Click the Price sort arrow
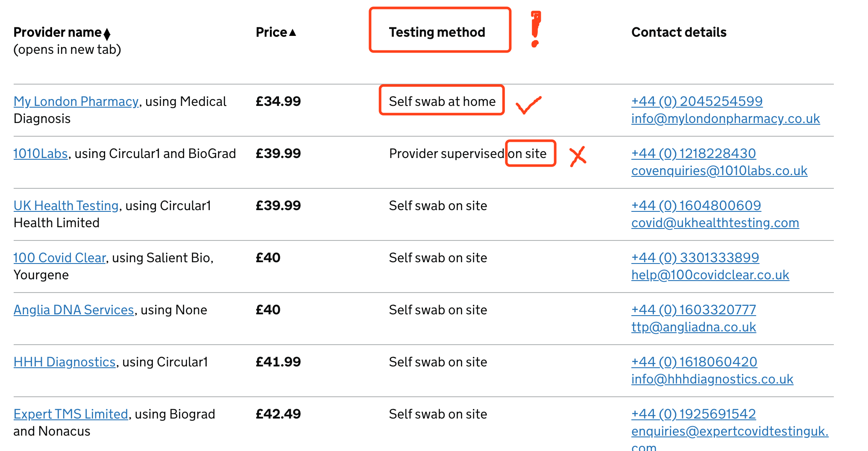Viewport: 868px width, 451px height. pos(293,32)
